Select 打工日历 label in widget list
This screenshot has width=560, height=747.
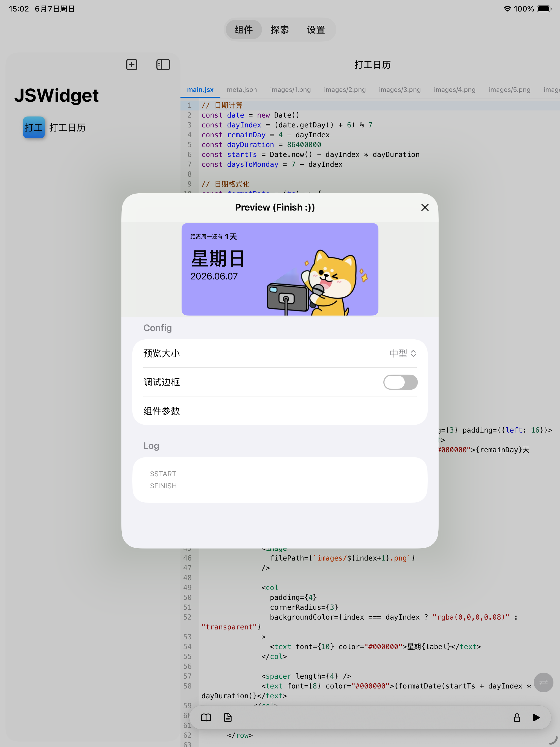(x=68, y=127)
